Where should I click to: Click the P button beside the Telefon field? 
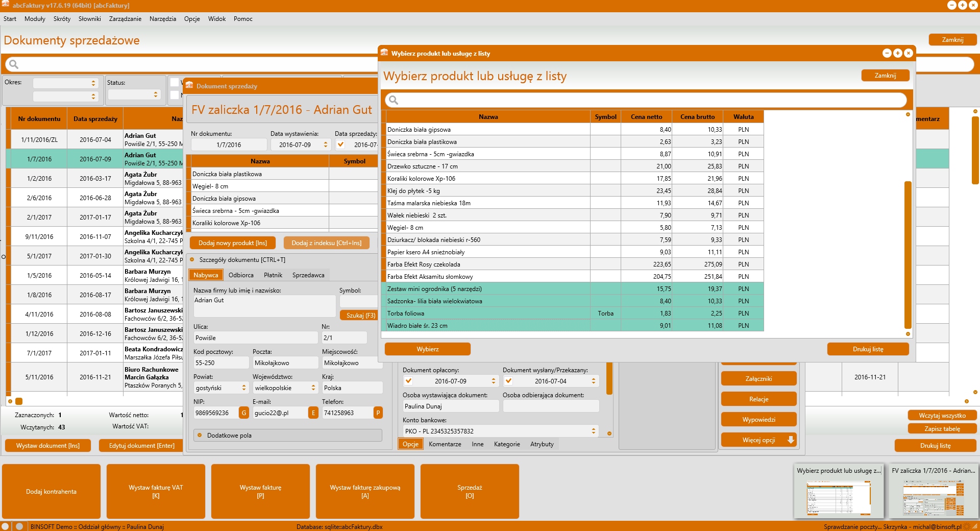click(x=378, y=413)
